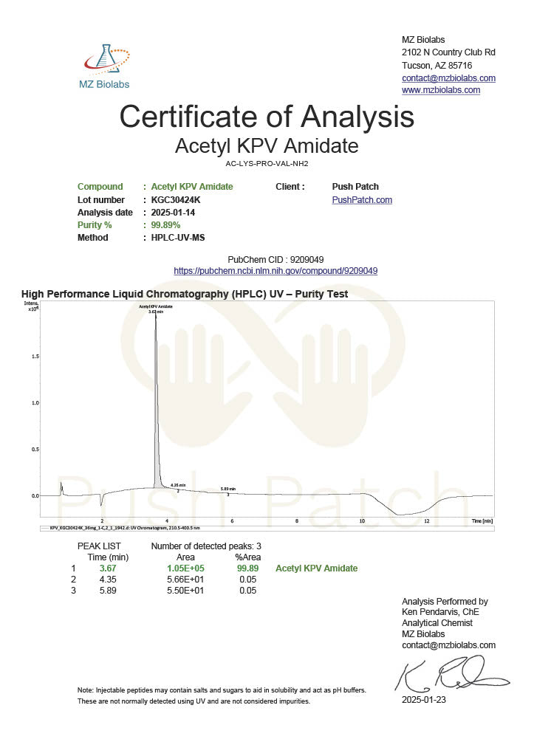Select the Certificate of Analysis title
The height and width of the screenshot is (756, 534).
click(x=267, y=117)
